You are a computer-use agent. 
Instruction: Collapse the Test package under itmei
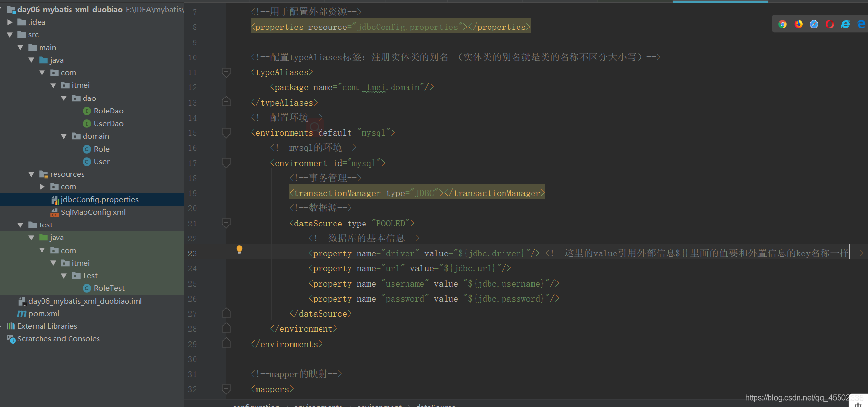point(64,276)
